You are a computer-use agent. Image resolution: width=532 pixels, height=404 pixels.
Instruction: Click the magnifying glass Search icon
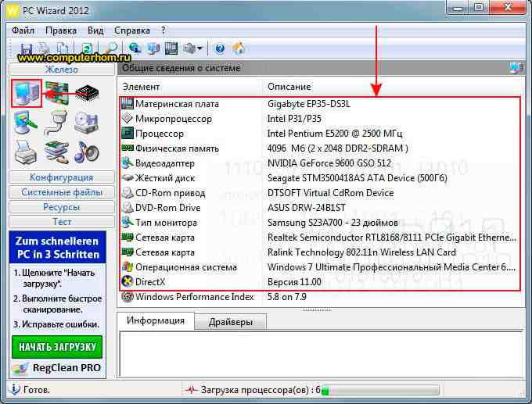coord(111,48)
